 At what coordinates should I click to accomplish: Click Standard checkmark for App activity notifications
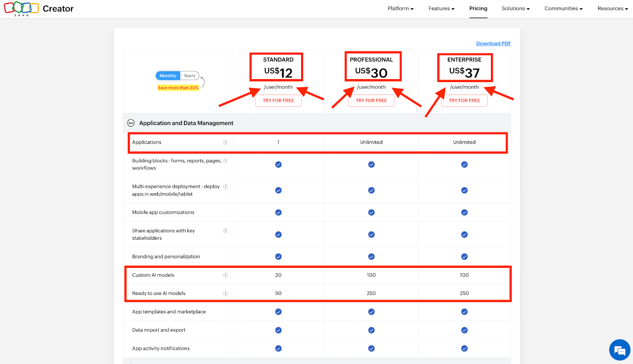279,349
